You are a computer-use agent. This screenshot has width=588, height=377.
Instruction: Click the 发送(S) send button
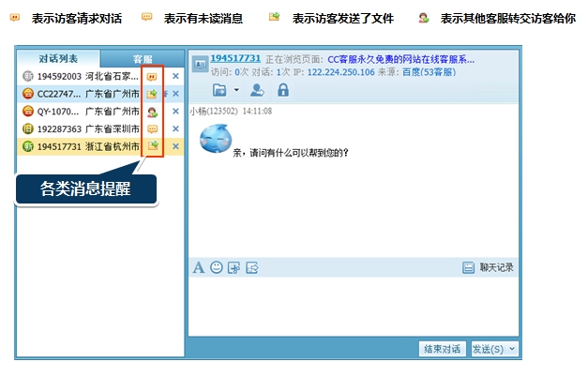[x=488, y=349]
